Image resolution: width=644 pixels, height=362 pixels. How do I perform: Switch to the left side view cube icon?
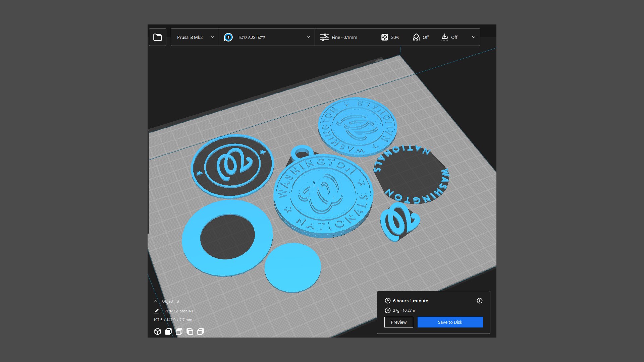(190, 331)
